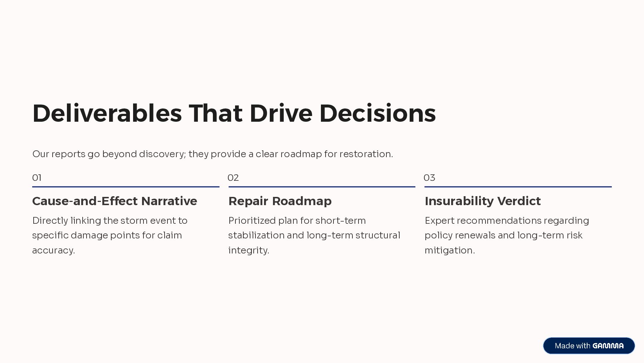
Task: Click the blue divider line under 01
Action: point(126,187)
